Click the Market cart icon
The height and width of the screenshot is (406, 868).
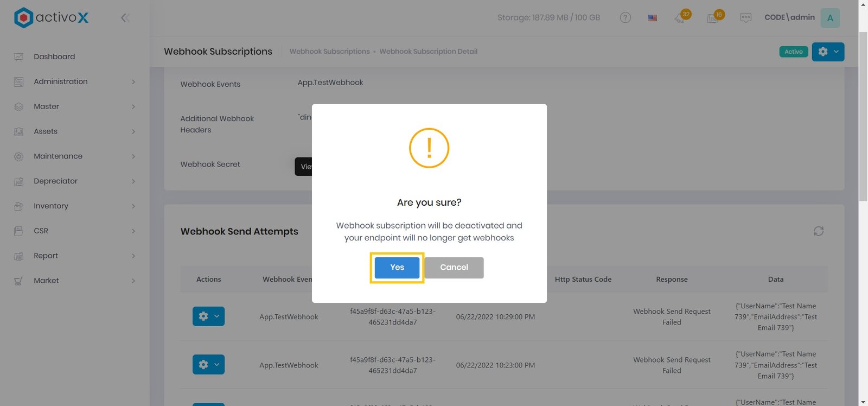[18, 281]
